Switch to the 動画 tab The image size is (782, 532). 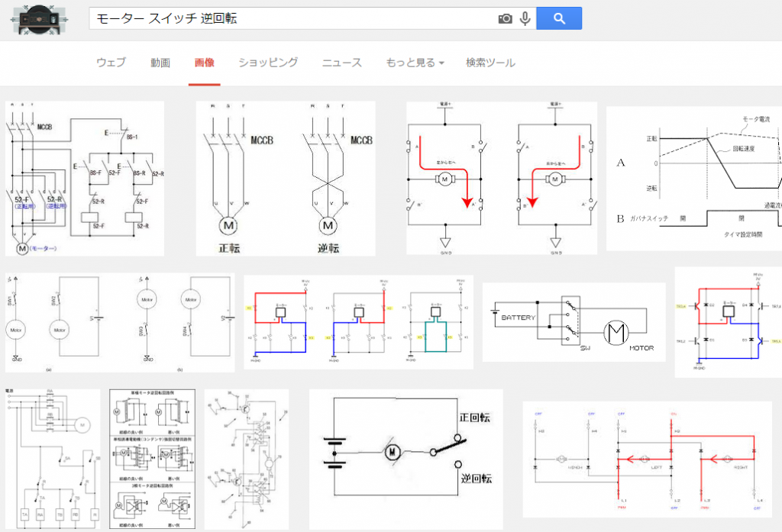160,63
